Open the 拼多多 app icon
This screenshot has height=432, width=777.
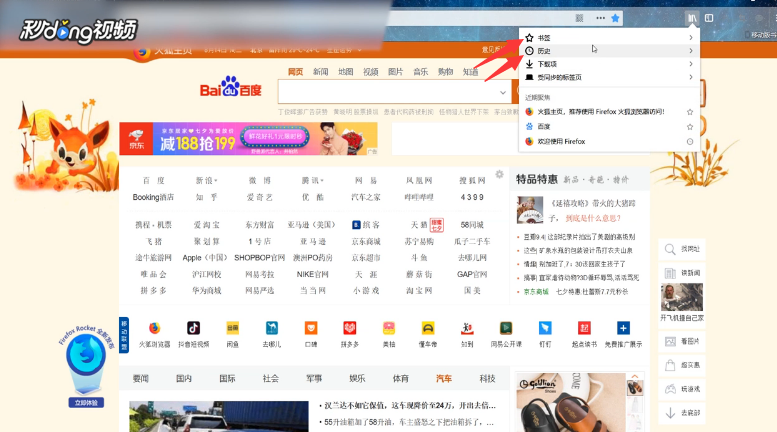tap(350, 328)
